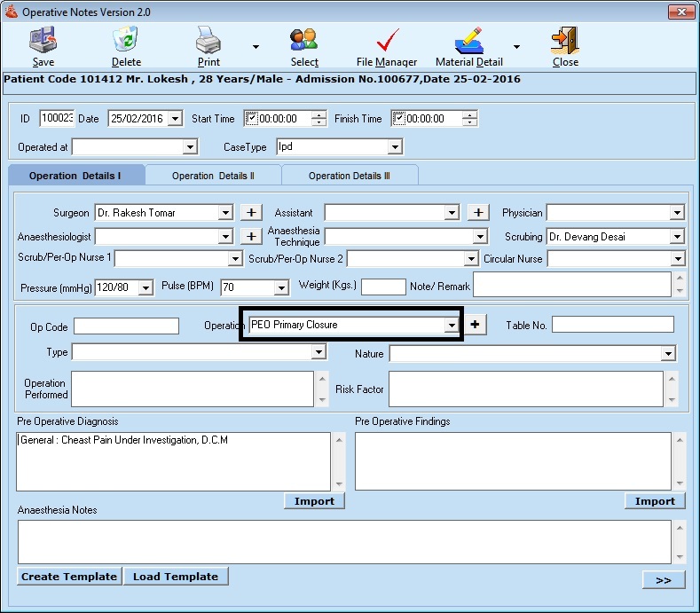Image resolution: width=700 pixels, height=613 pixels.
Task: Expand the Operation dropdown list
Action: coord(452,326)
